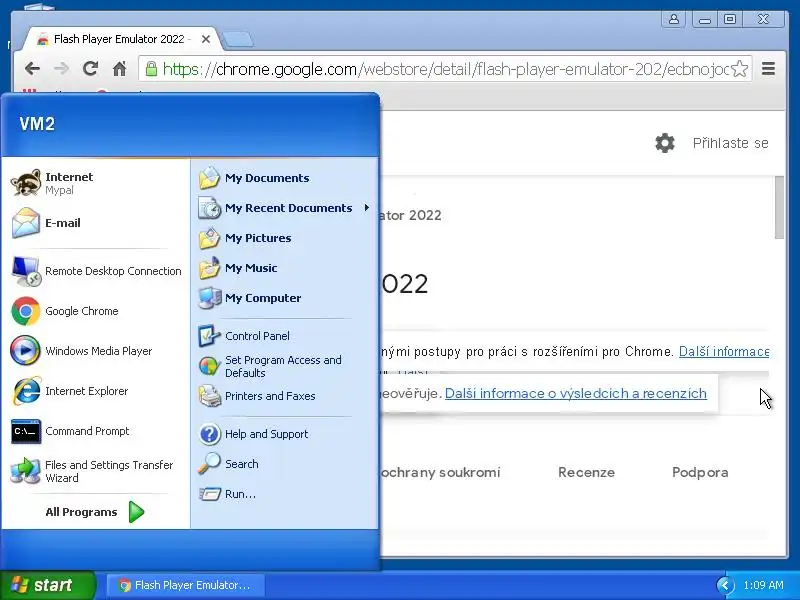Close the Flash Player Emulator tab
800x600 pixels.
pos(206,39)
